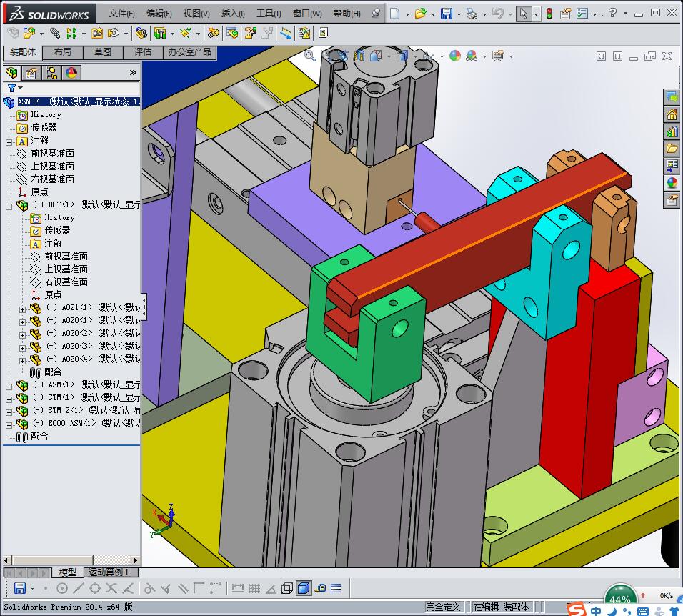Expand the 注解 folder node
Image resolution: width=683 pixels, height=616 pixels.
(9, 142)
